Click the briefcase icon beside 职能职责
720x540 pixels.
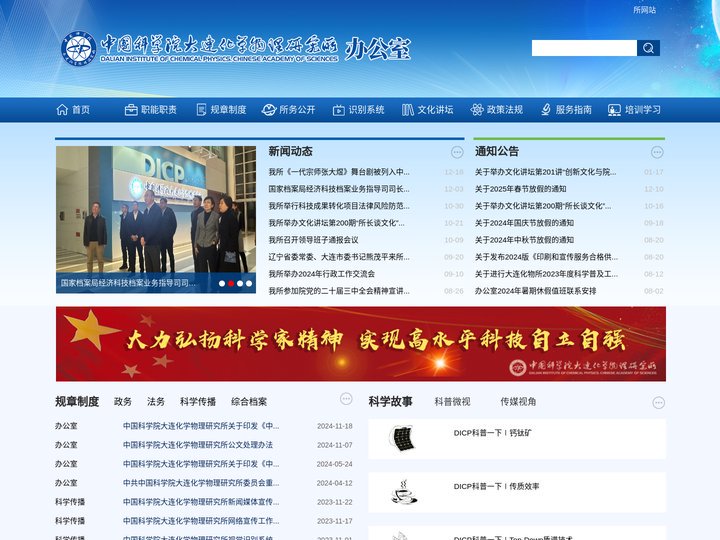click(131, 110)
